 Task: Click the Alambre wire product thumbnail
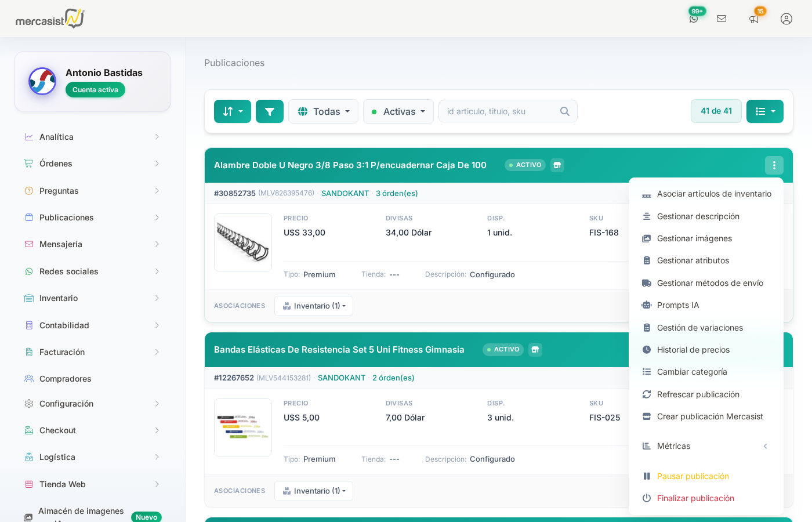click(x=243, y=242)
